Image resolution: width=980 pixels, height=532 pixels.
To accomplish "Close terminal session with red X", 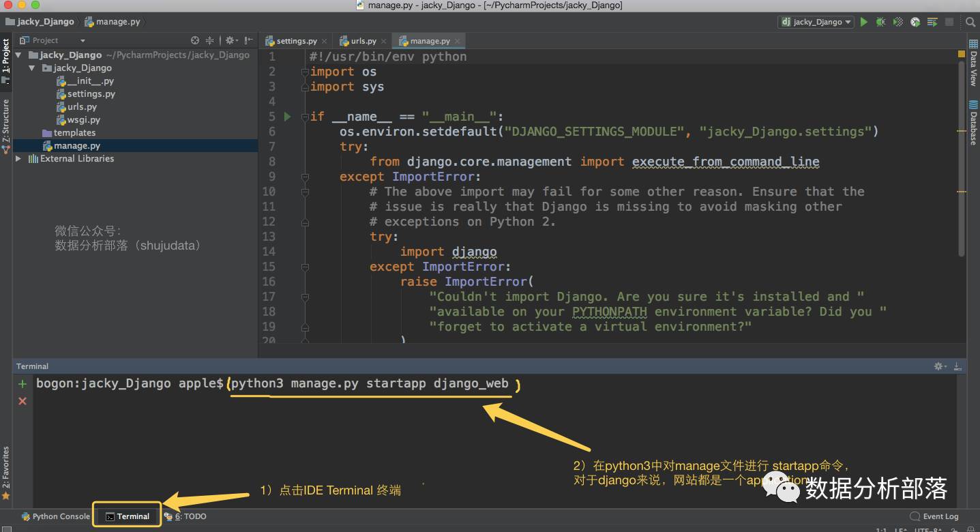I will tap(23, 401).
